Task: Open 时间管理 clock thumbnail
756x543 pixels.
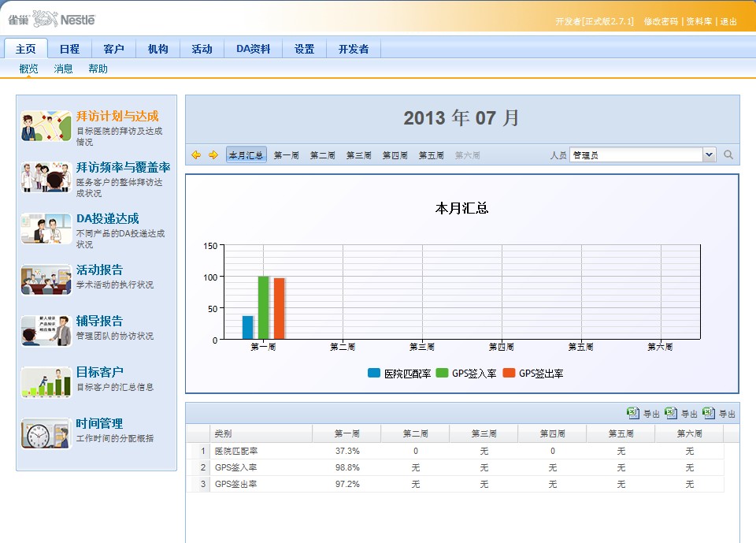Action: pos(46,433)
